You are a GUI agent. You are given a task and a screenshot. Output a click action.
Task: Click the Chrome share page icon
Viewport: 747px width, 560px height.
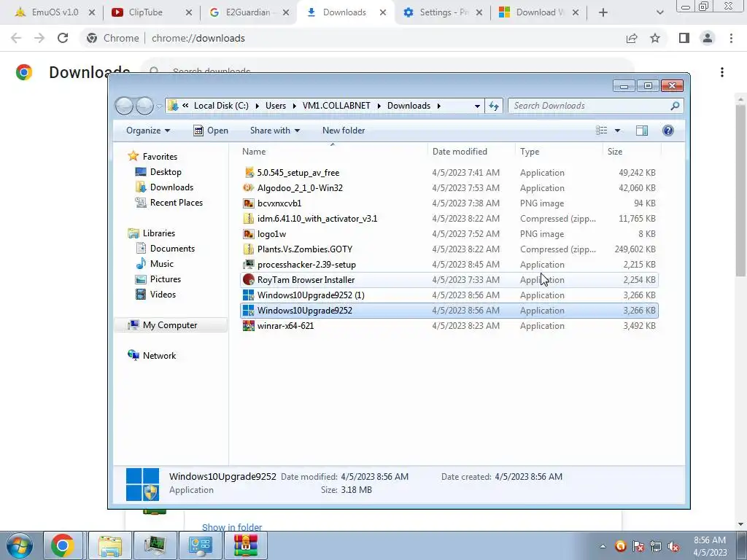(632, 38)
